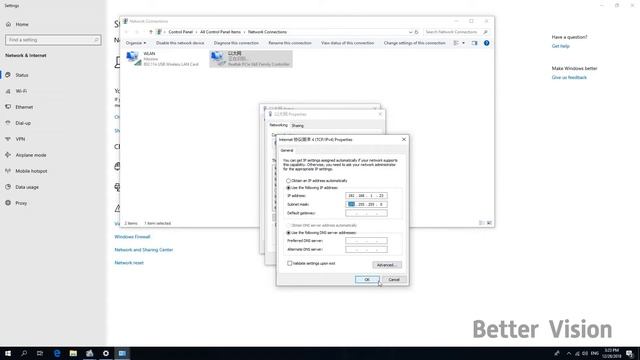Confirm IPv4 settings with OK button
This screenshot has height=360, width=640.
(367, 280)
